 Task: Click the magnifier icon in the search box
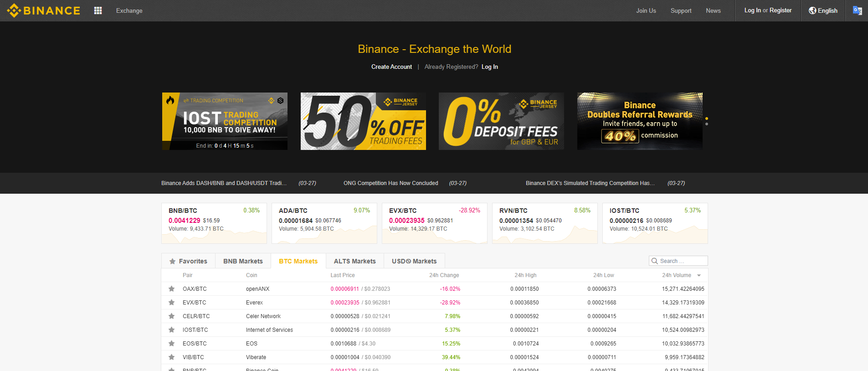(655, 261)
